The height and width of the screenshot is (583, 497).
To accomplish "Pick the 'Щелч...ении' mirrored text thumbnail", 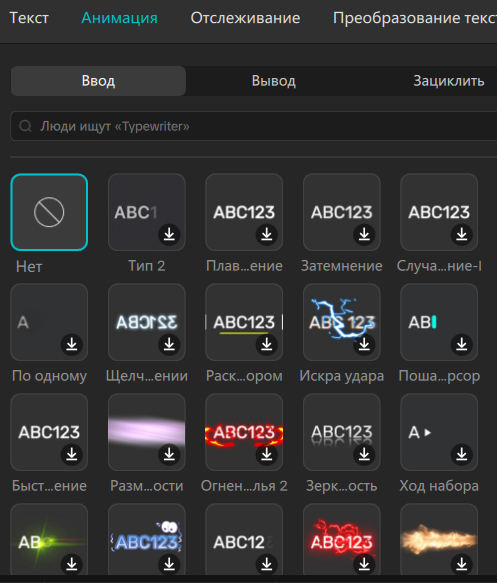I will (147, 322).
